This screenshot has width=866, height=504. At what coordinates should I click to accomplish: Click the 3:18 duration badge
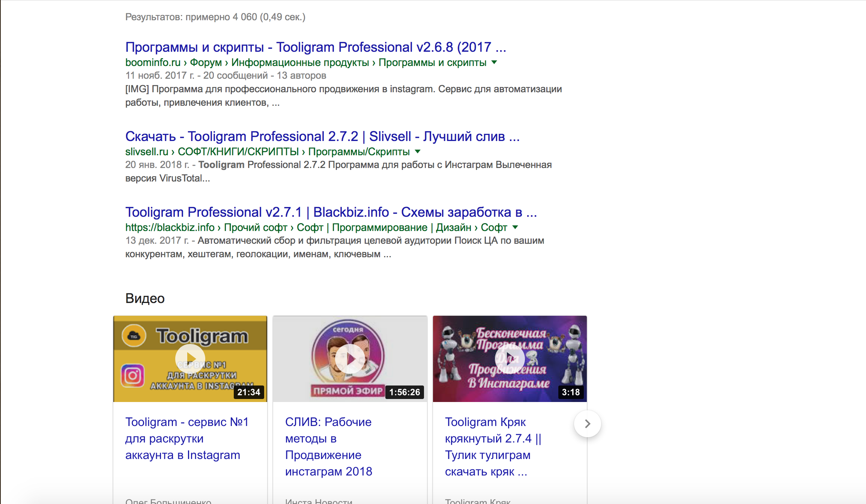tap(571, 392)
